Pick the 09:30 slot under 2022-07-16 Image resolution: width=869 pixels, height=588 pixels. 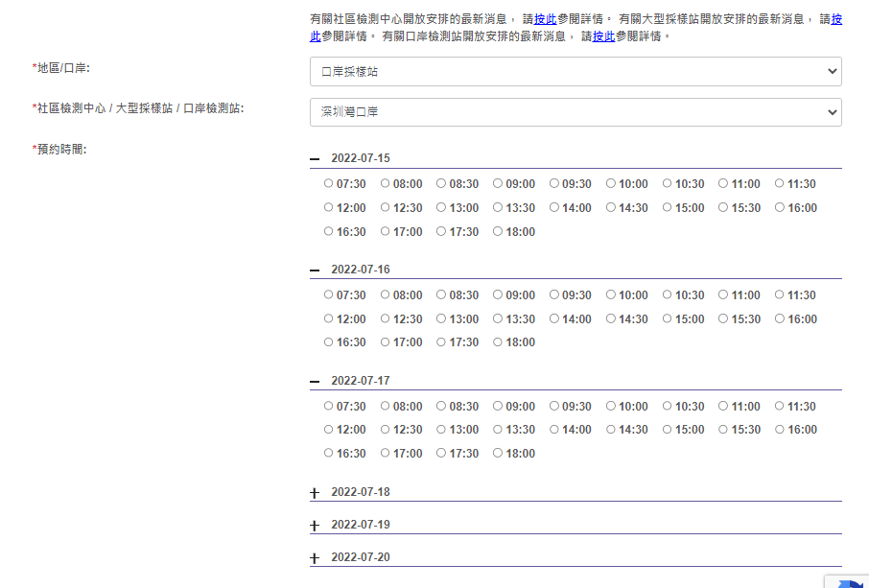553,294
